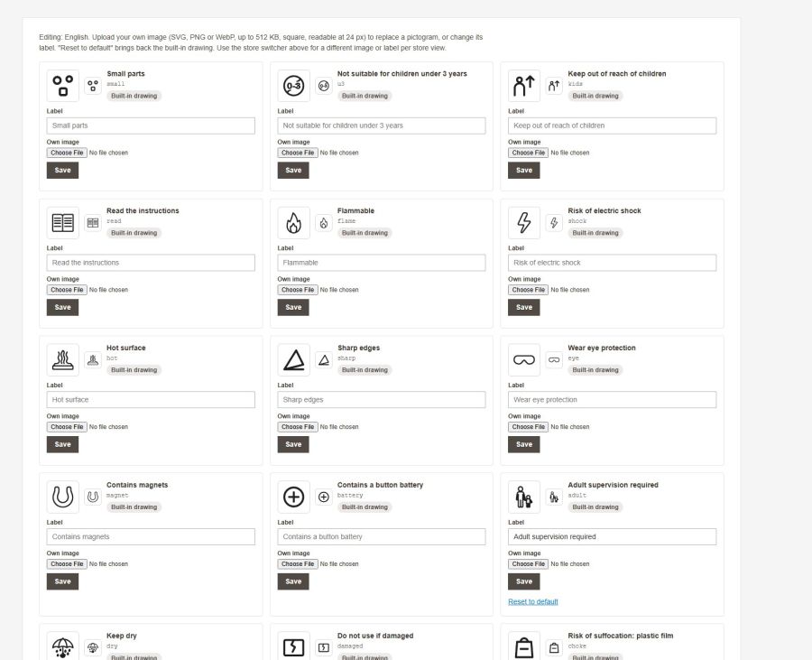This screenshot has height=660, width=812.
Task: Focus the Small parts label field
Action: coord(151,125)
